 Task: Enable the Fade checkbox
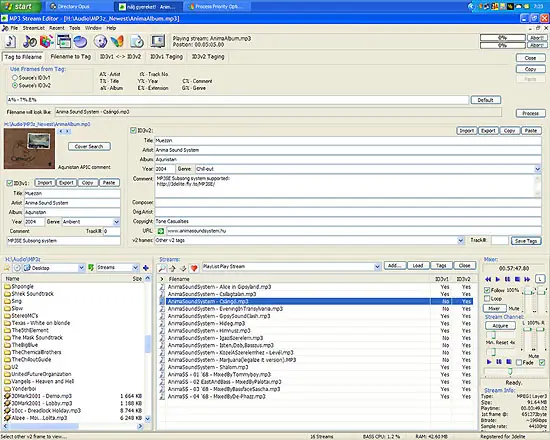pos(519,362)
